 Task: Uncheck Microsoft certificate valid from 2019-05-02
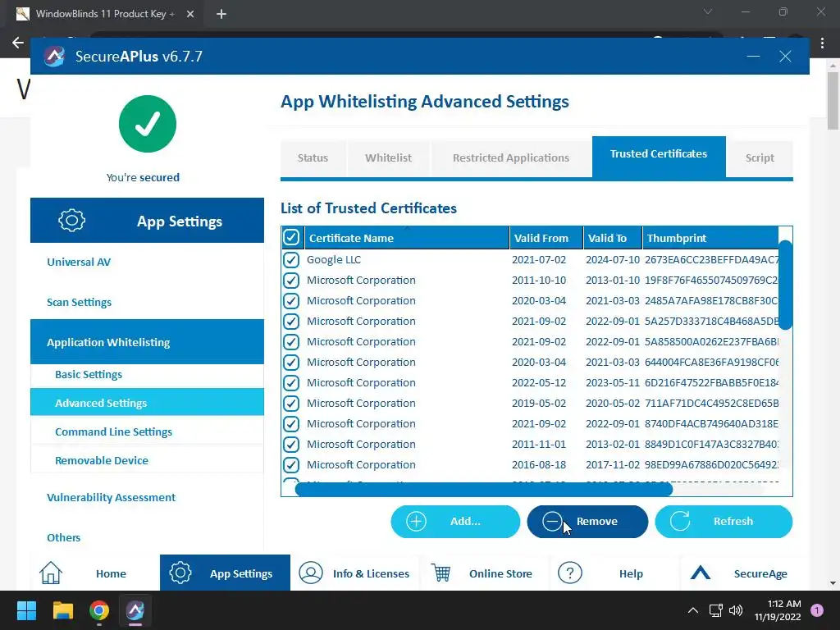(291, 404)
